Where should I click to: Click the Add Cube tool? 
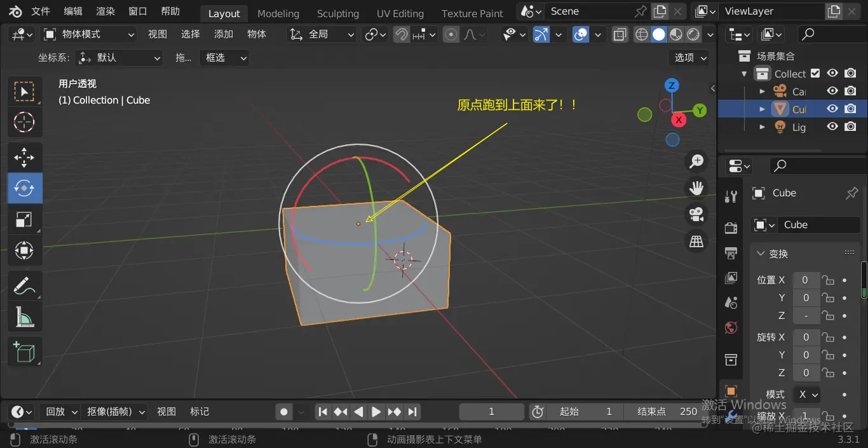(x=24, y=351)
